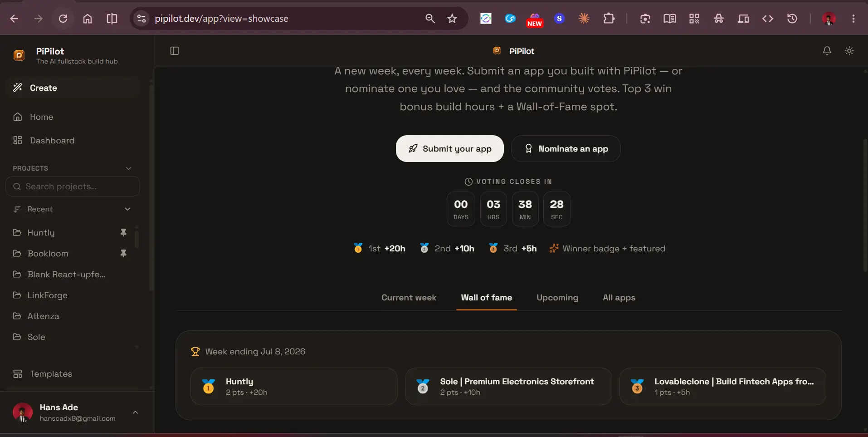Open the browser split view icon
868x437 pixels.
[112, 19]
